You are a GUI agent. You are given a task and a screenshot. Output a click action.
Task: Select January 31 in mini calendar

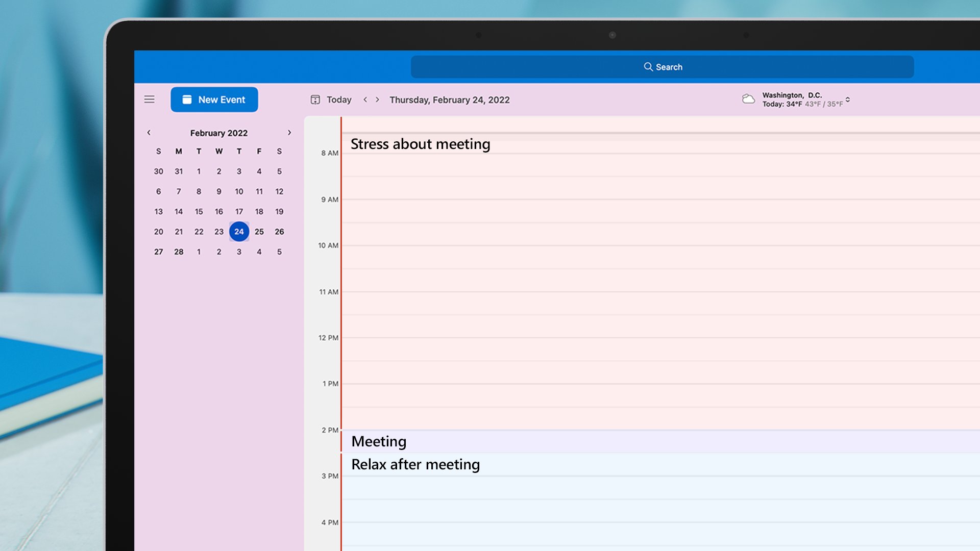179,171
